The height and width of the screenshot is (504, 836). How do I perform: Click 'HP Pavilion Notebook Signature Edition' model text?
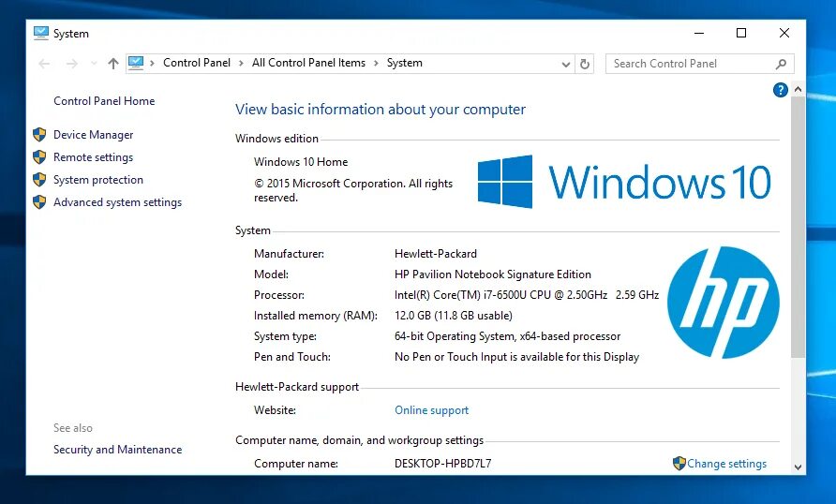pos(493,274)
